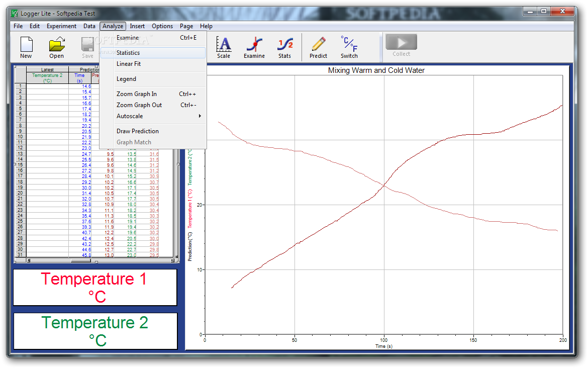Open the Page menu

(186, 26)
